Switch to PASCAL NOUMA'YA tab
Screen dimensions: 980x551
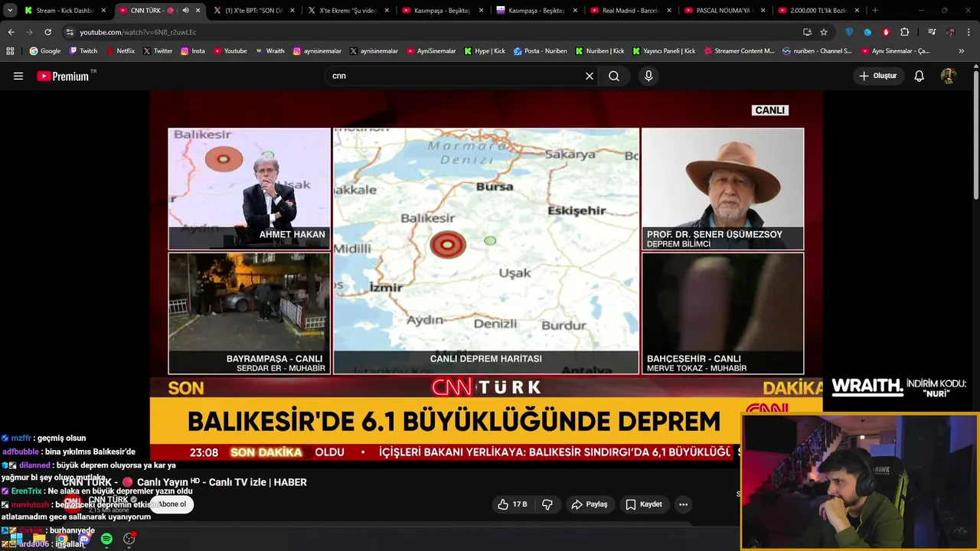pyautogui.click(x=727, y=11)
